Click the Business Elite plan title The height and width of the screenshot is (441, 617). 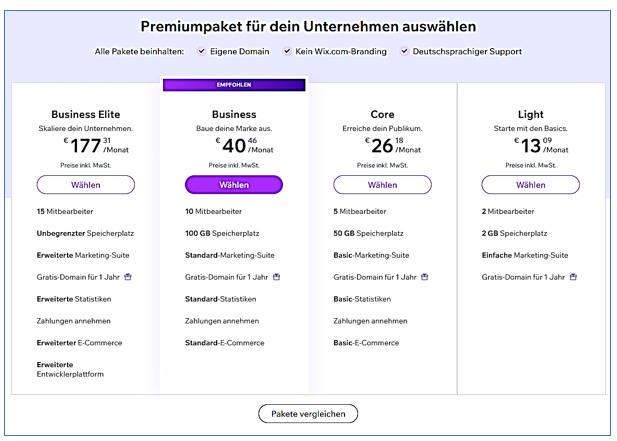tap(86, 114)
